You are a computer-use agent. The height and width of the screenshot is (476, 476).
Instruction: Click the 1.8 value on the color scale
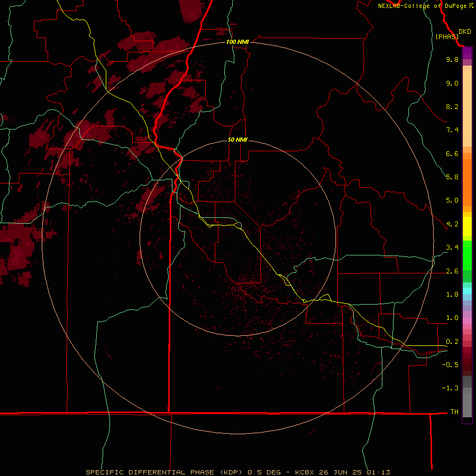click(452, 295)
